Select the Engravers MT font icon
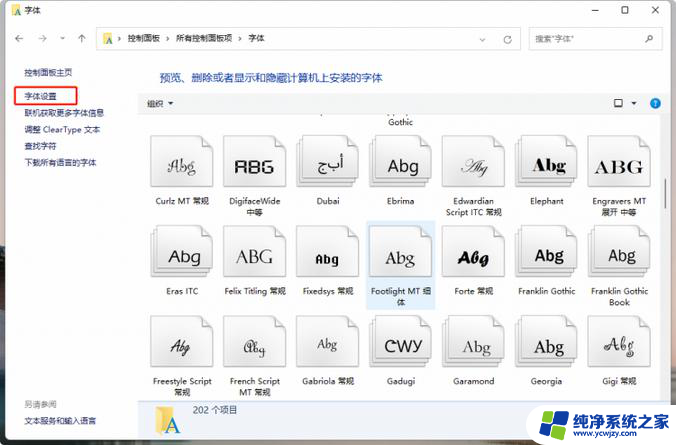676x445 pixels. coord(619,162)
